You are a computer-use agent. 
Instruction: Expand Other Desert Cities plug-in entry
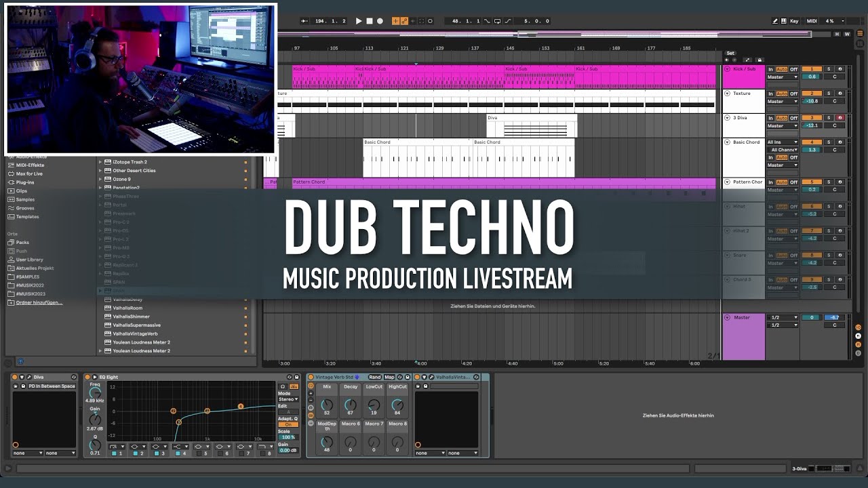point(100,171)
